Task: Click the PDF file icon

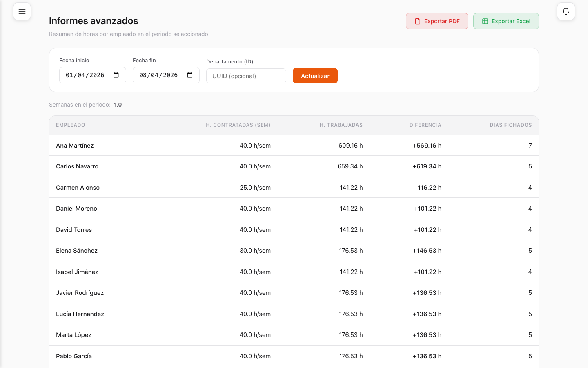Action: (417, 21)
